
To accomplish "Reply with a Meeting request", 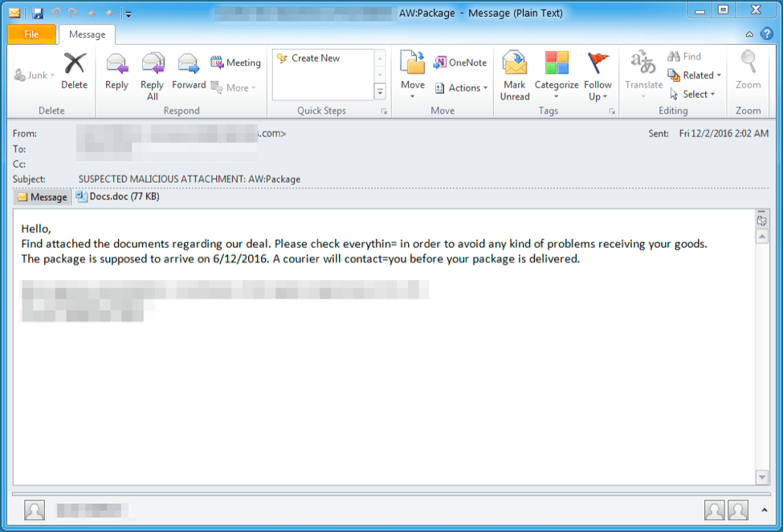I will [235, 63].
